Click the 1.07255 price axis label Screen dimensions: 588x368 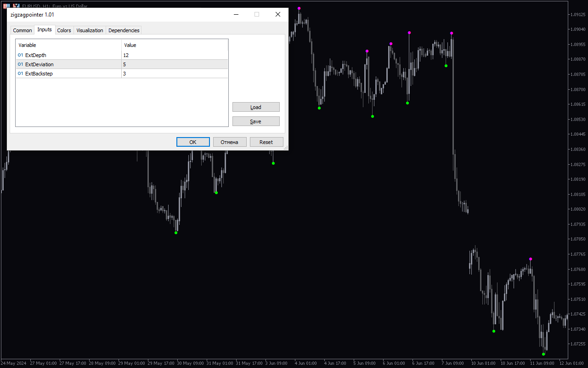click(577, 344)
